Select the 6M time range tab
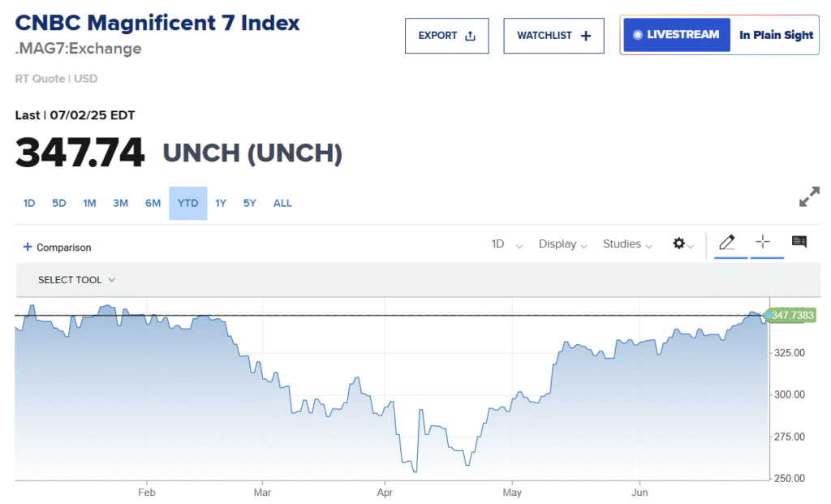Image resolution: width=831 pixels, height=504 pixels. [153, 203]
